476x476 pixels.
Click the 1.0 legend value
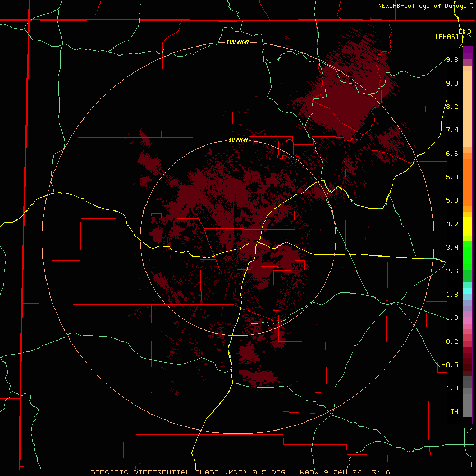tap(452, 318)
